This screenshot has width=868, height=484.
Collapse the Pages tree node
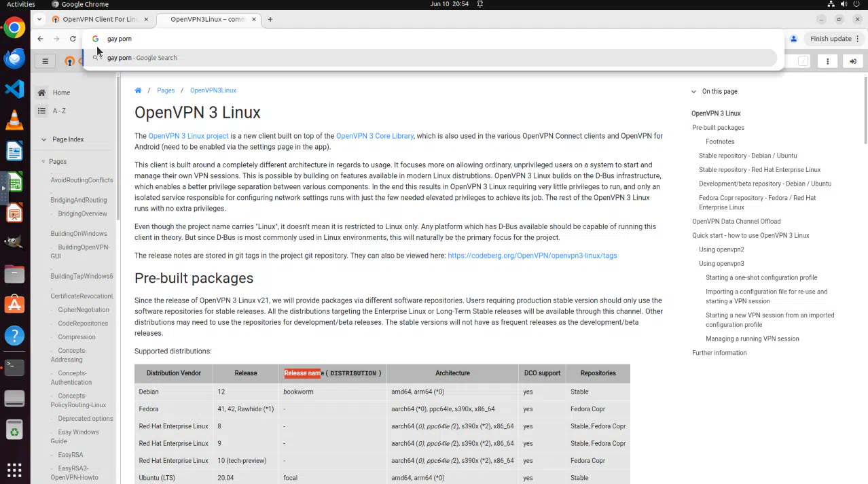43,162
